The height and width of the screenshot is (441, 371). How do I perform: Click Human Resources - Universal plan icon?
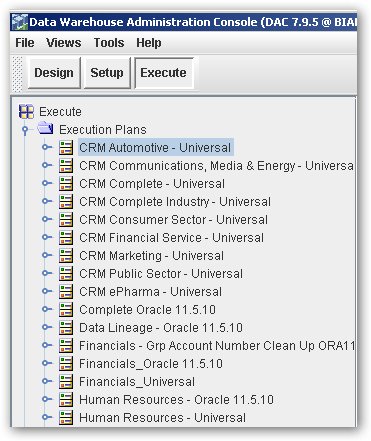[x=66, y=417]
